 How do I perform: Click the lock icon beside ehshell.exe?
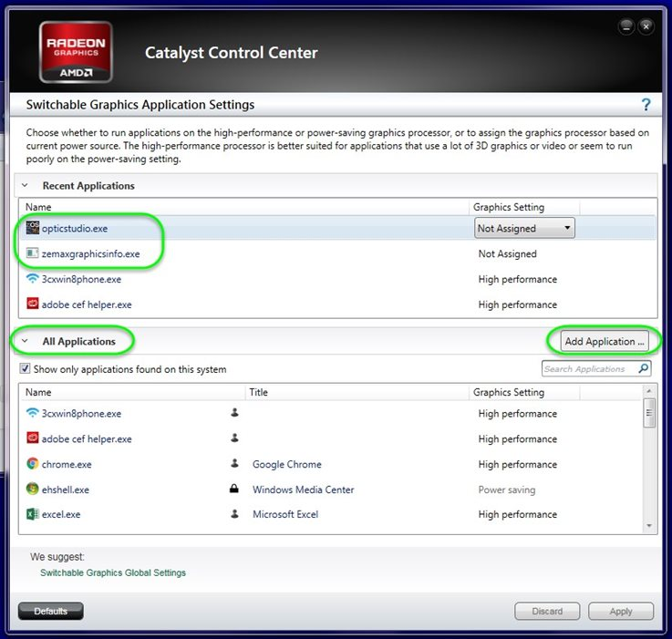tap(234, 489)
